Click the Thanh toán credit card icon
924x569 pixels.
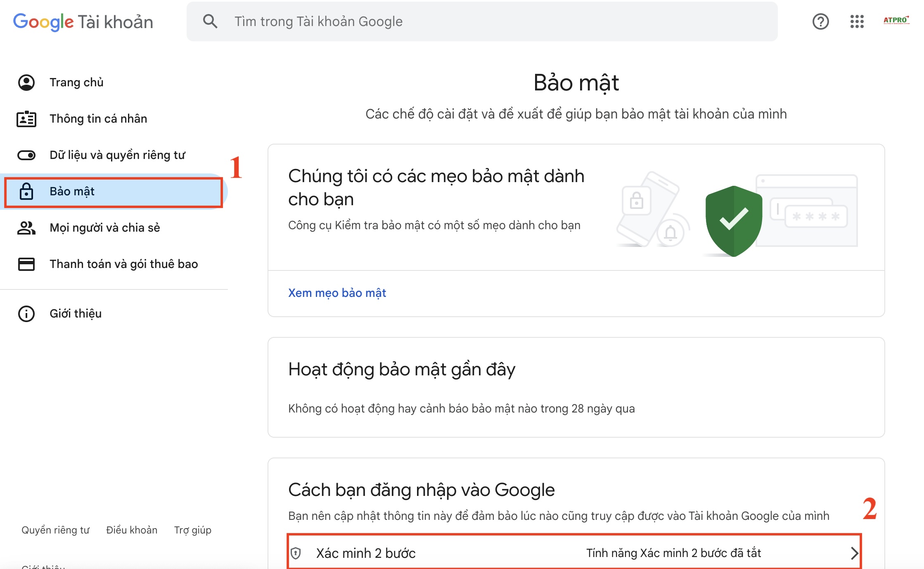point(26,264)
